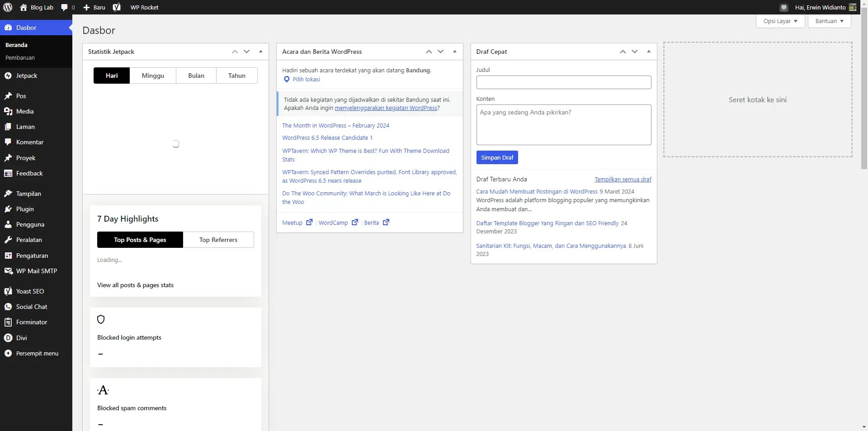868x431 pixels.
Task: Open the Beranda submenu item
Action: click(x=16, y=45)
